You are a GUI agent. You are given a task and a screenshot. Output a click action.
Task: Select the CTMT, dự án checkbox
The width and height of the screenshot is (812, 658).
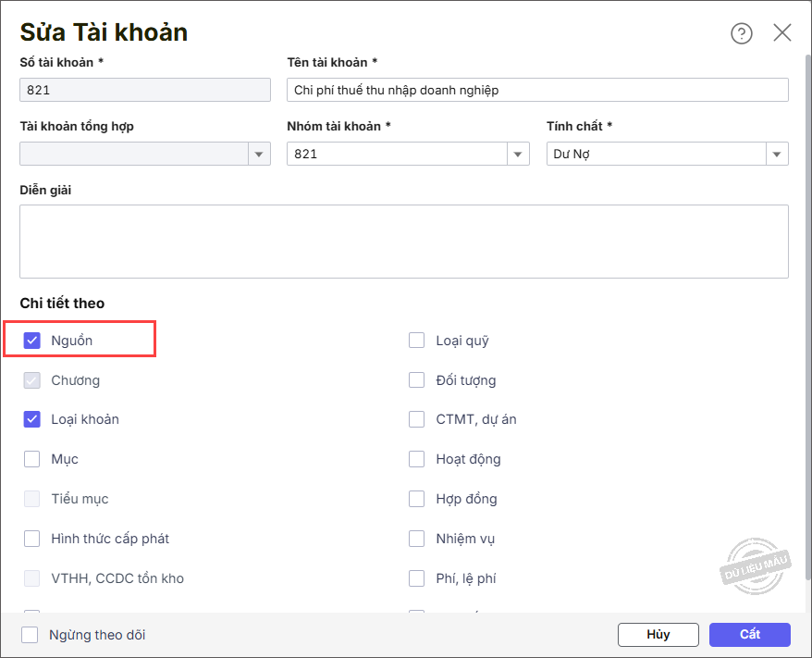point(417,419)
